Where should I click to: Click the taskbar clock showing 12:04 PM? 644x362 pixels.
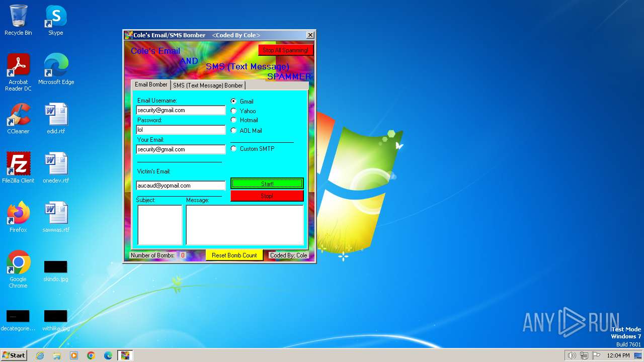(x=618, y=355)
